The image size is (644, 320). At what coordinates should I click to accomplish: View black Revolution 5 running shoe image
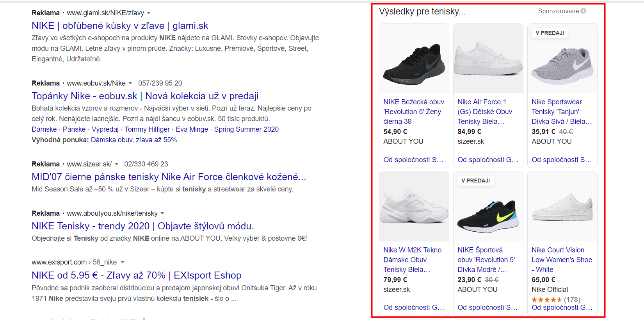click(414, 59)
